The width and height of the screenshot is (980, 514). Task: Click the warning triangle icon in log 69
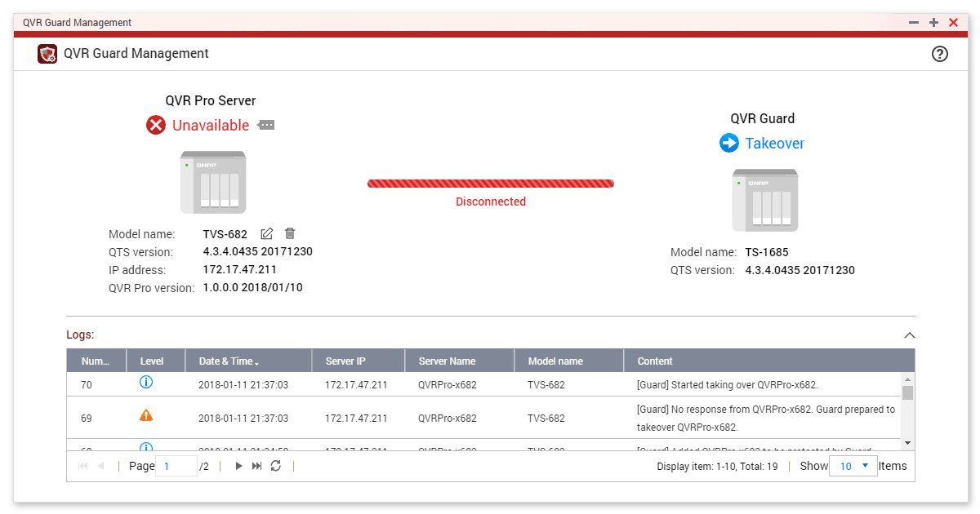(x=146, y=415)
